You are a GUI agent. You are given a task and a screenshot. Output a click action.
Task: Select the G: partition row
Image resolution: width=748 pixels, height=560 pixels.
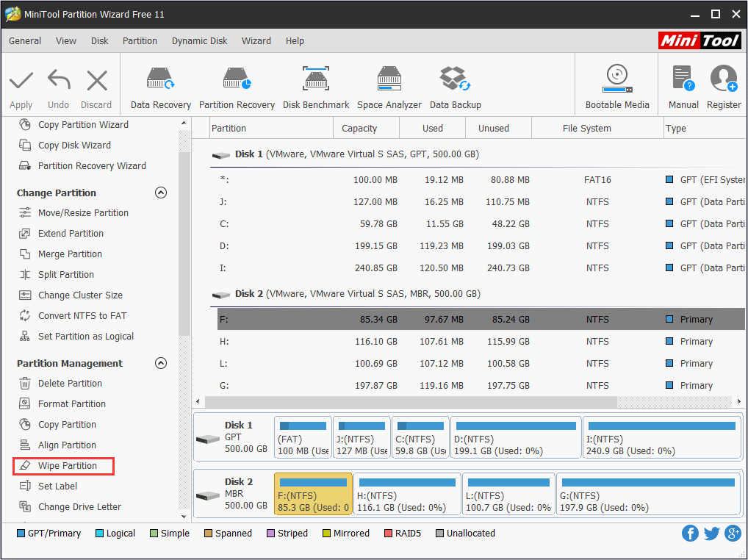(481, 385)
